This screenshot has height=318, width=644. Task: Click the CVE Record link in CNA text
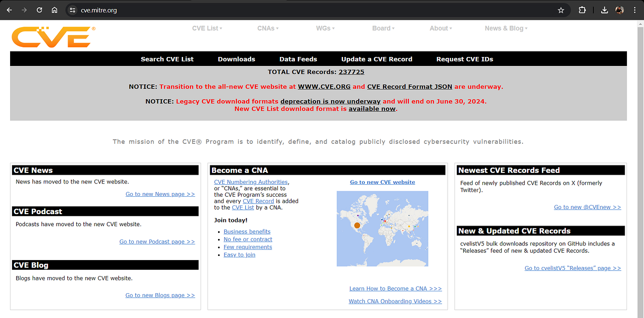point(258,201)
